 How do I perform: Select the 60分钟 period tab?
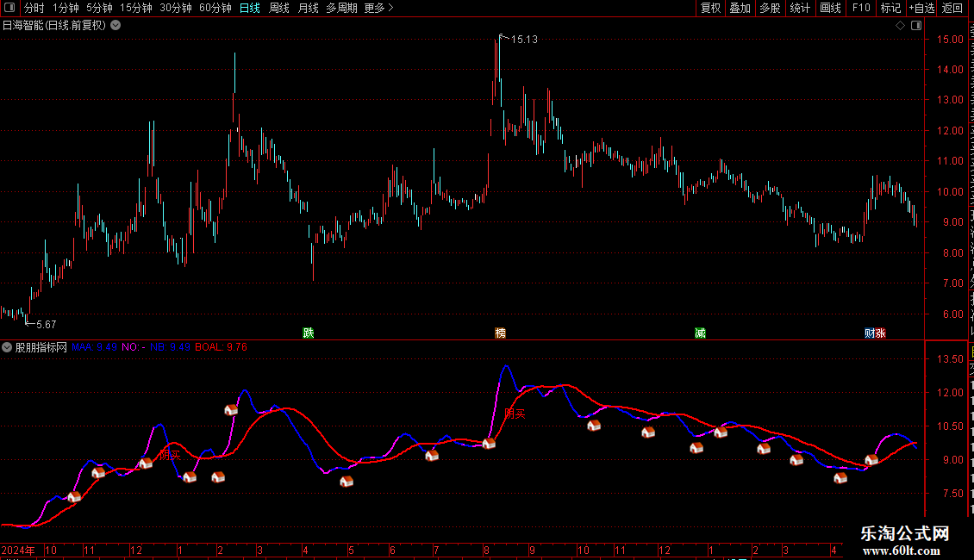point(215,8)
